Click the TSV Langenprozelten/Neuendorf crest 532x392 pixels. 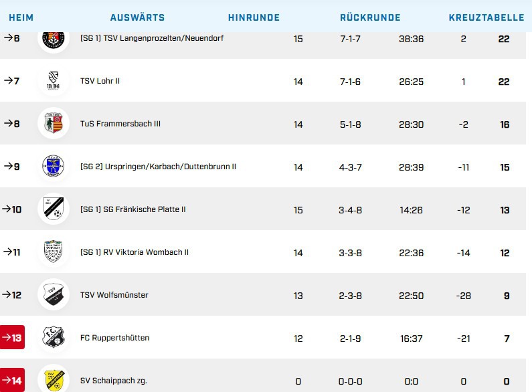click(54, 39)
